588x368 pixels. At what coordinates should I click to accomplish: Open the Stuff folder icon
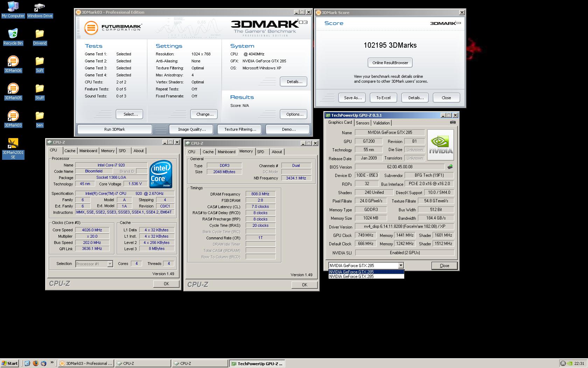pyautogui.click(x=40, y=91)
